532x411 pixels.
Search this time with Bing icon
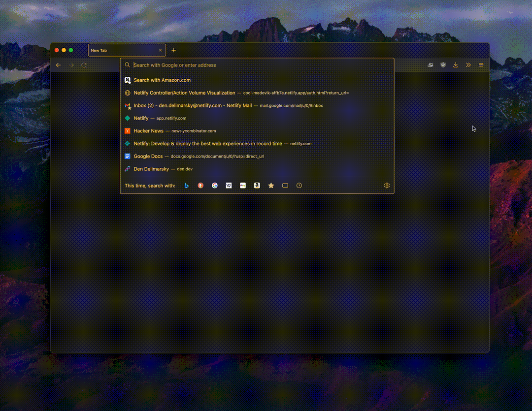(x=187, y=186)
